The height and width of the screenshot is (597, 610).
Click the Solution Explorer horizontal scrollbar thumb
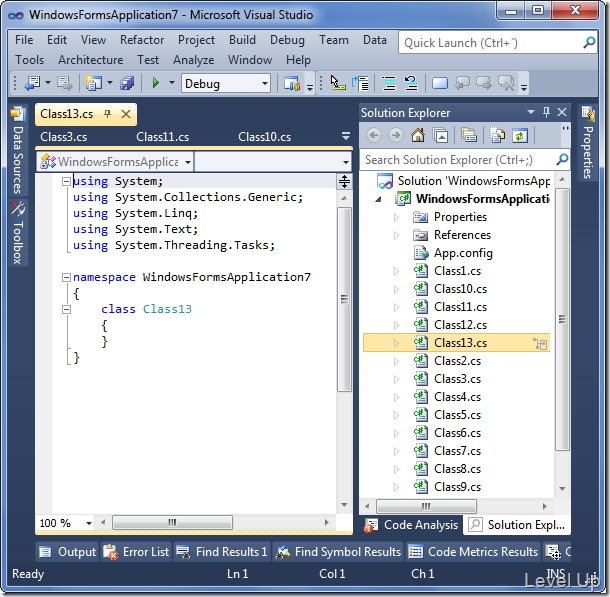pyautogui.click(x=426, y=506)
